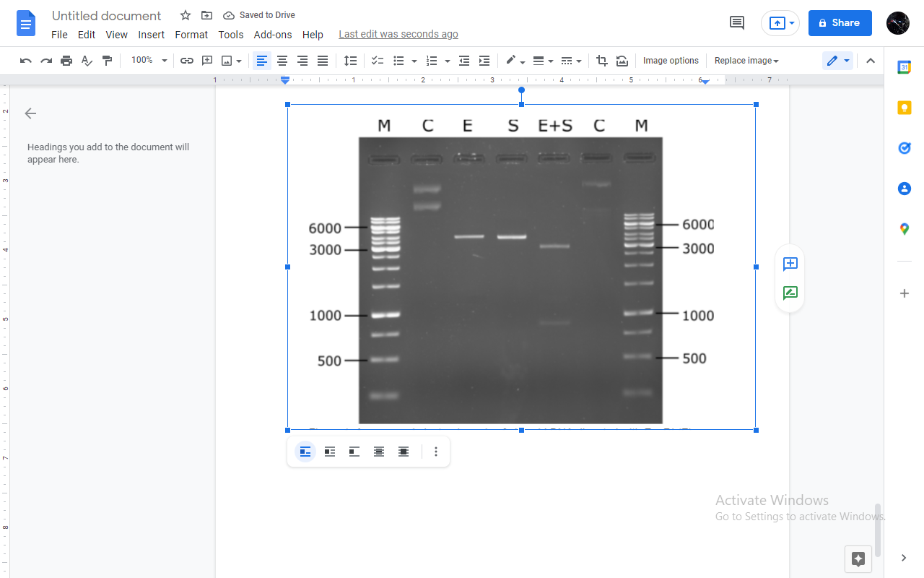Expand the Replace image dropdown

(x=746, y=61)
